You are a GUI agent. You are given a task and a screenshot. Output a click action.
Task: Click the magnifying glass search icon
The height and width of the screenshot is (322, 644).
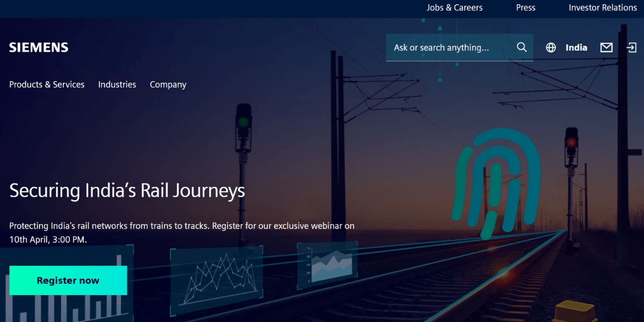(522, 47)
